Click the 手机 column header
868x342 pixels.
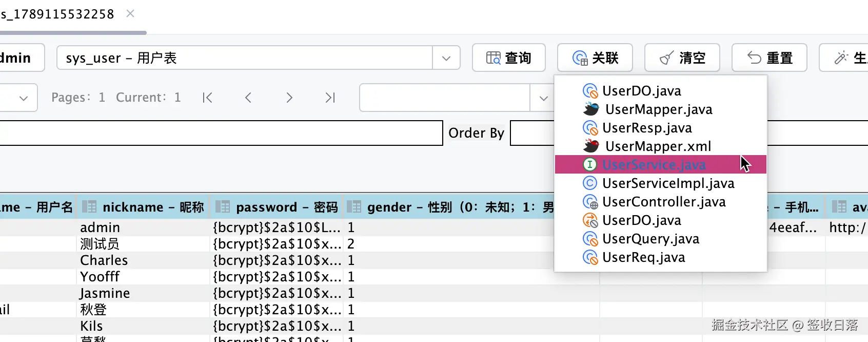coord(796,207)
